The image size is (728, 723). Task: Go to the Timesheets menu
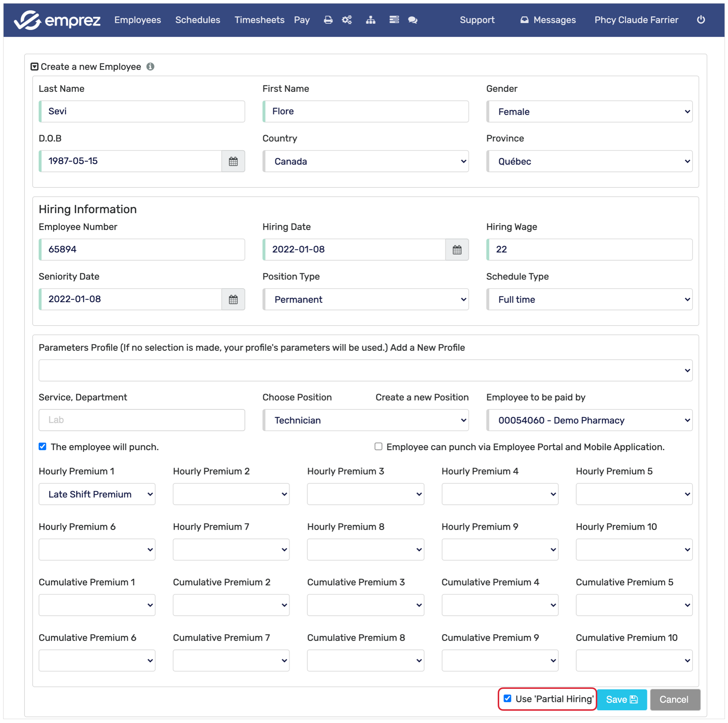259,20
